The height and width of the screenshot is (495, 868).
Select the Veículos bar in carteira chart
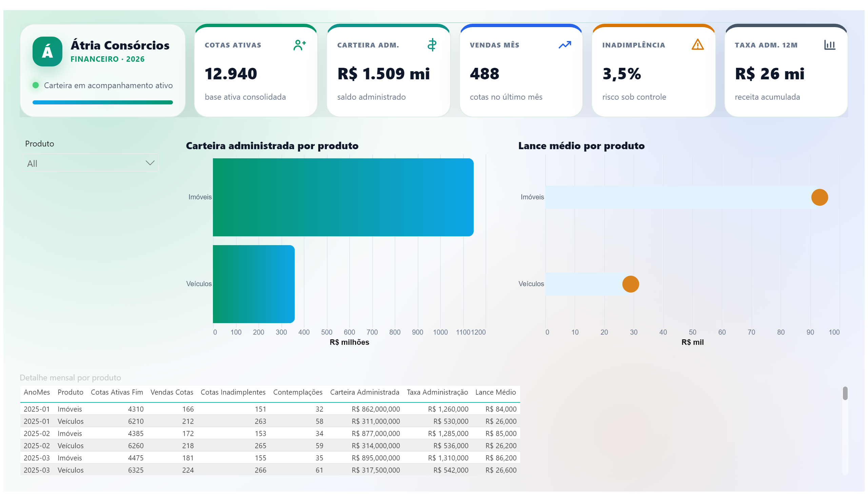[x=254, y=284]
